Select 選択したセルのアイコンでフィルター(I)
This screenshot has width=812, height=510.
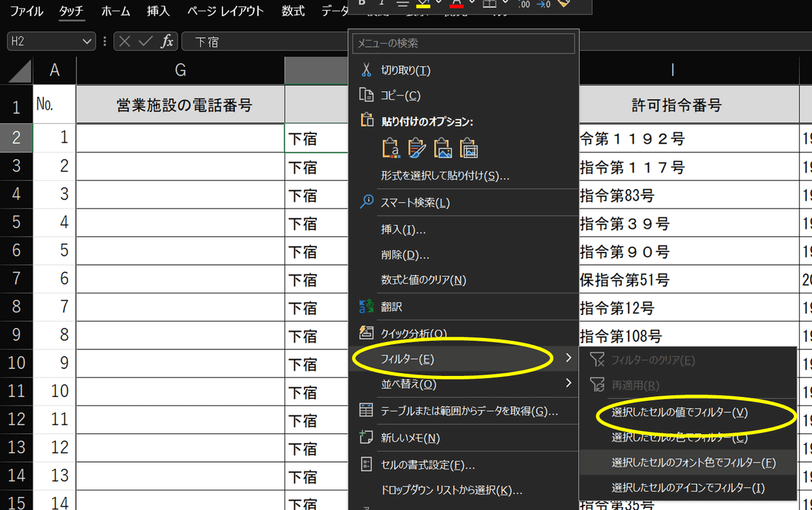point(688,488)
